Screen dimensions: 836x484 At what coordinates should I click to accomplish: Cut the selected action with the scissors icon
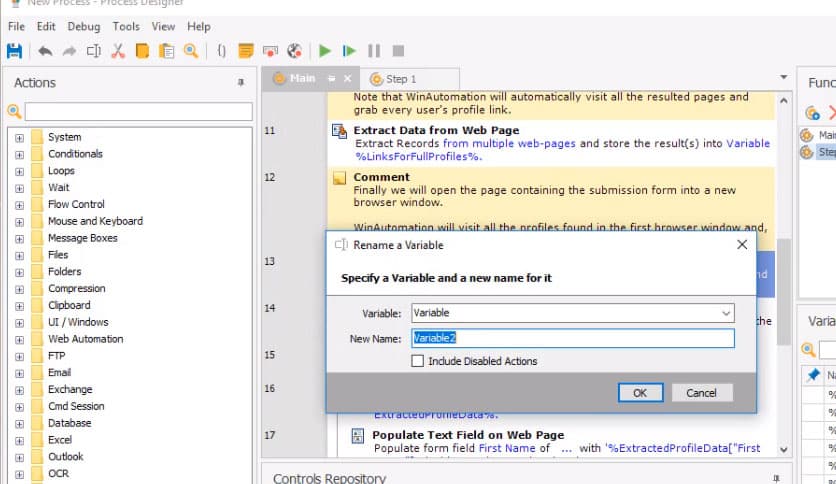tap(118, 51)
